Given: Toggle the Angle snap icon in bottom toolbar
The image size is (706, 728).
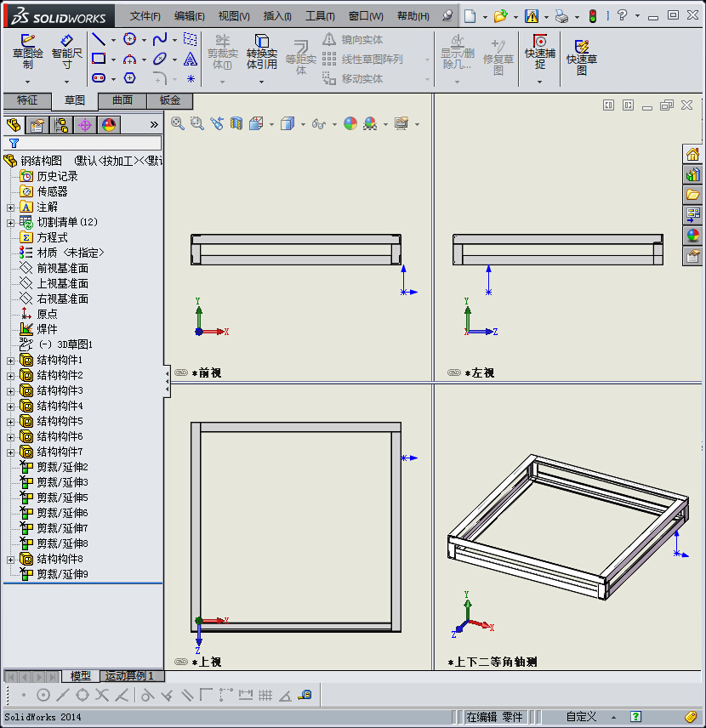Looking at the screenshot, I should coord(285,695).
